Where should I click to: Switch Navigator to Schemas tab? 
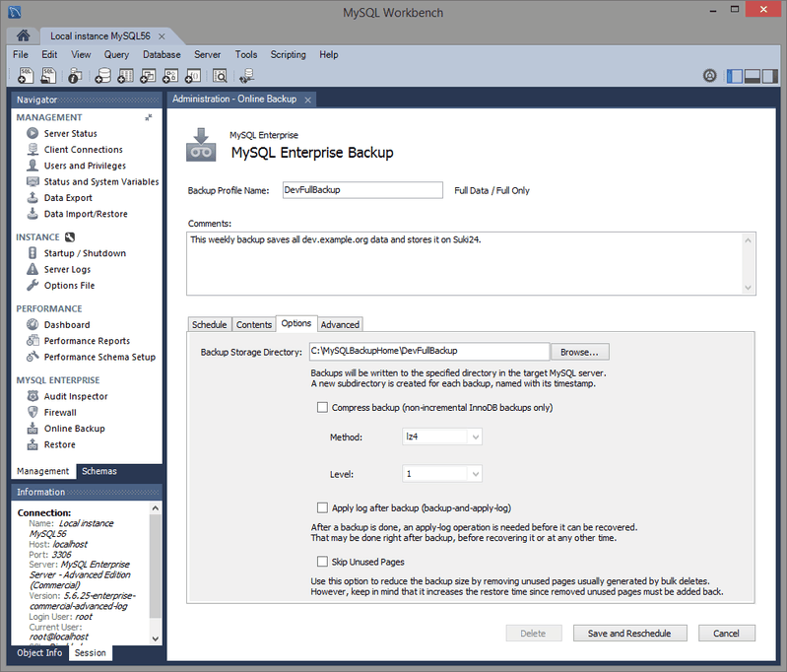coord(99,471)
